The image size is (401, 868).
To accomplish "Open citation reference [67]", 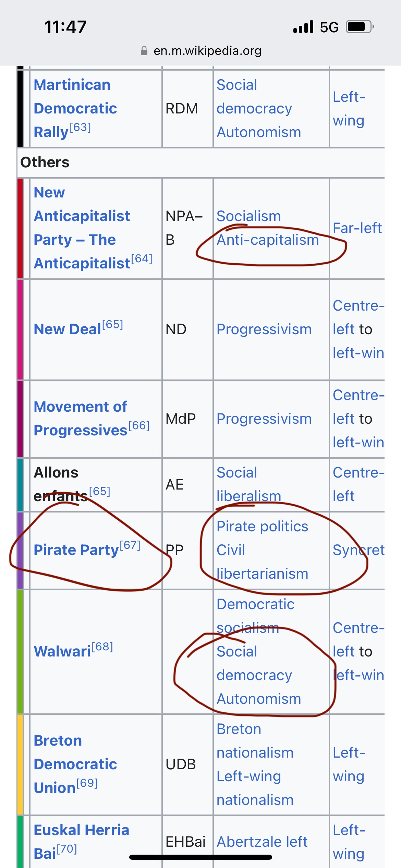I will (130, 545).
